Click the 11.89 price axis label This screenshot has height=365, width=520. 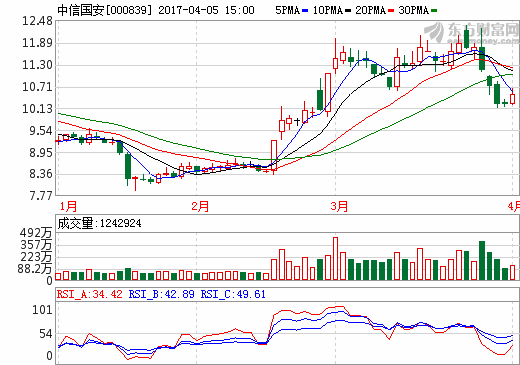pos(37,43)
